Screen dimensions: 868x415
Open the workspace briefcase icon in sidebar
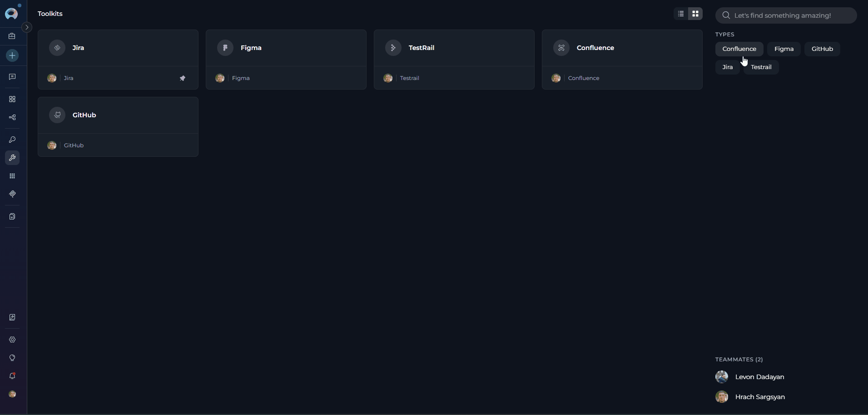(12, 36)
